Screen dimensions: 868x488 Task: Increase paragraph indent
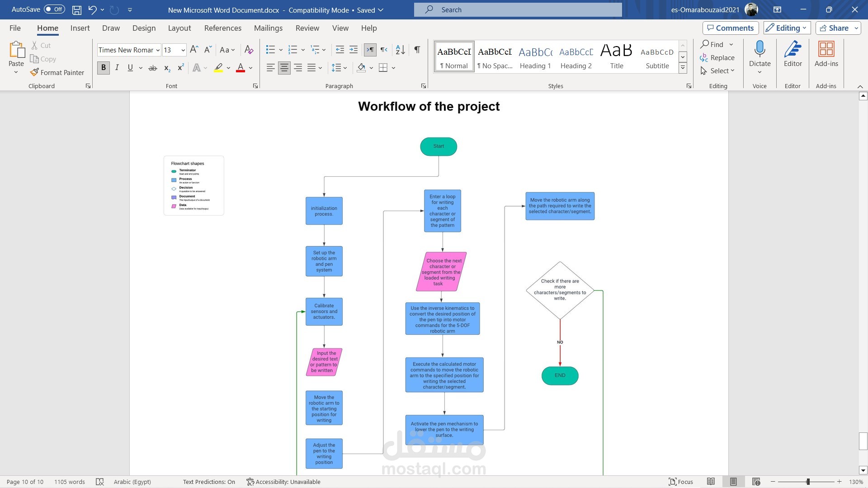354,50
